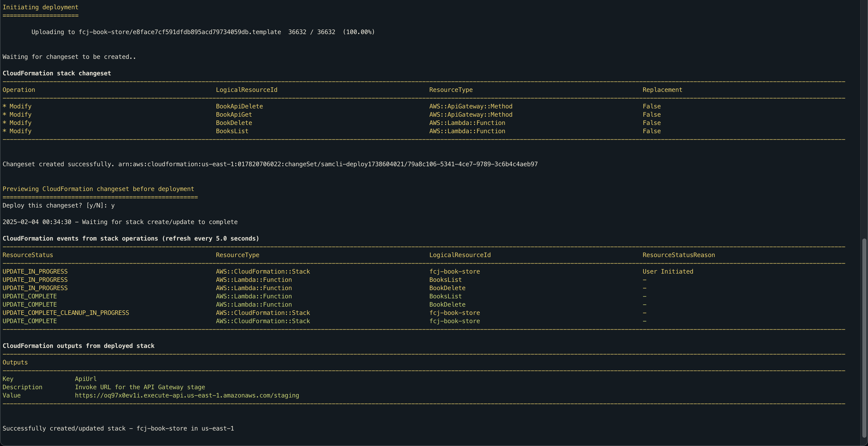Screen dimensions: 868x446
Task: Click 'False' replacement value for BookApiDelete
Action: pos(652,106)
